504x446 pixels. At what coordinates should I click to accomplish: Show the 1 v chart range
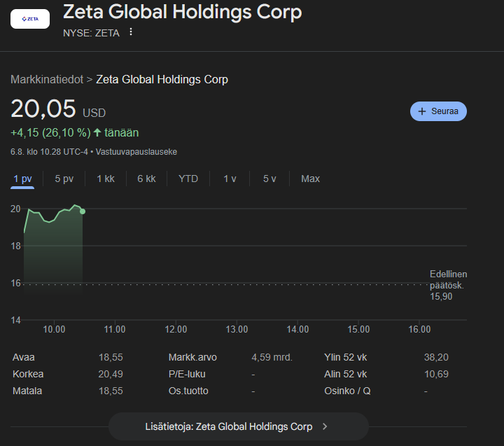[x=230, y=179]
